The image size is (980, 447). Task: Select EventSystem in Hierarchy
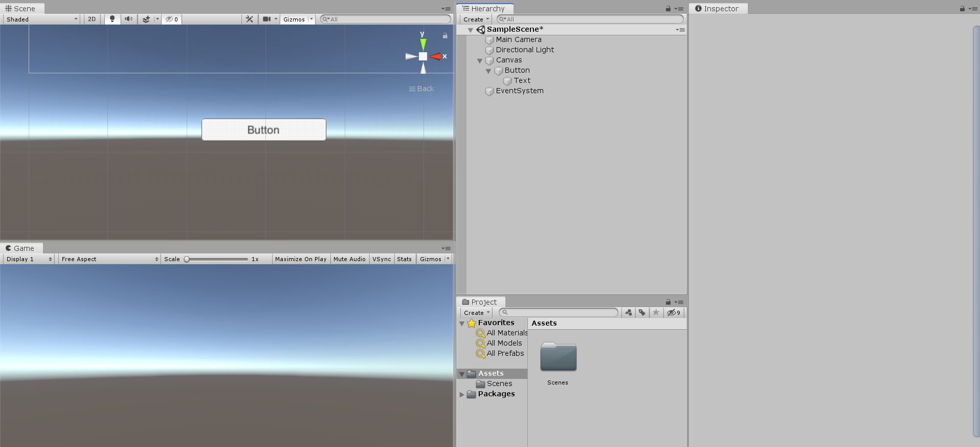(x=520, y=91)
